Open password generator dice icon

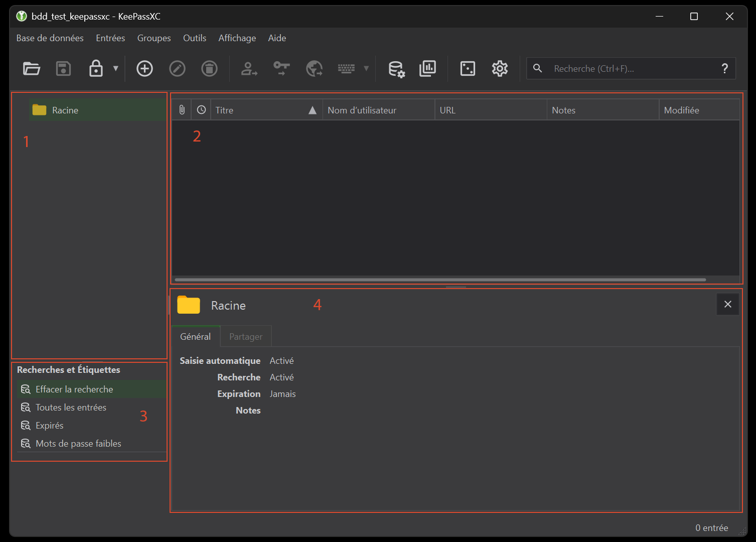[468, 68]
